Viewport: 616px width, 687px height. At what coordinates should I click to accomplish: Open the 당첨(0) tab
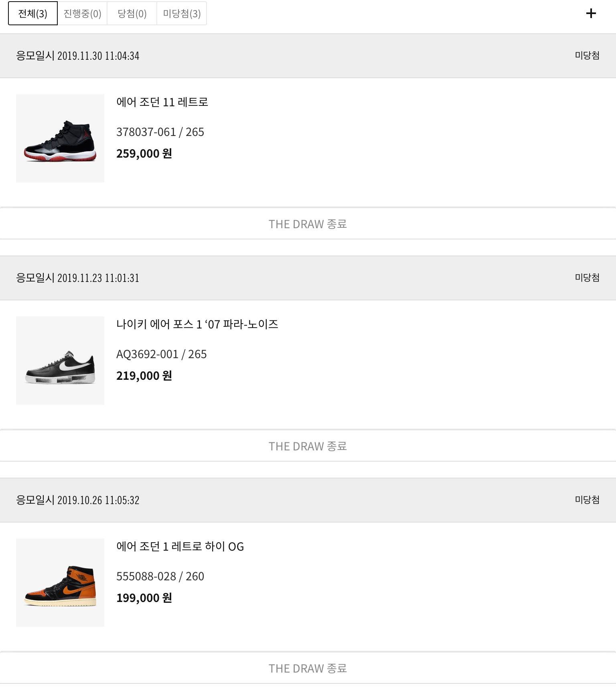pos(132,14)
